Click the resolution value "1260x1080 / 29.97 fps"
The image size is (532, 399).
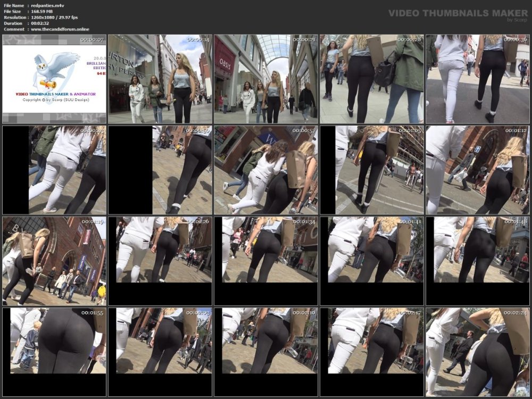point(54,18)
